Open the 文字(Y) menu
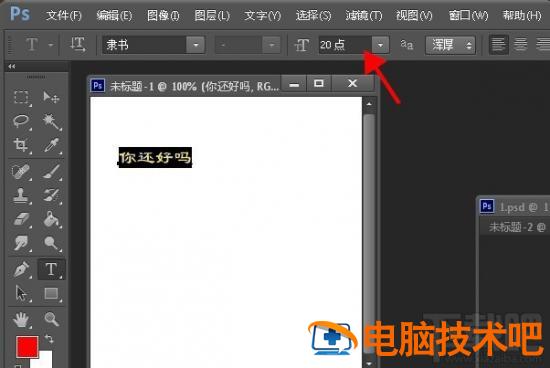 tap(262, 16)
